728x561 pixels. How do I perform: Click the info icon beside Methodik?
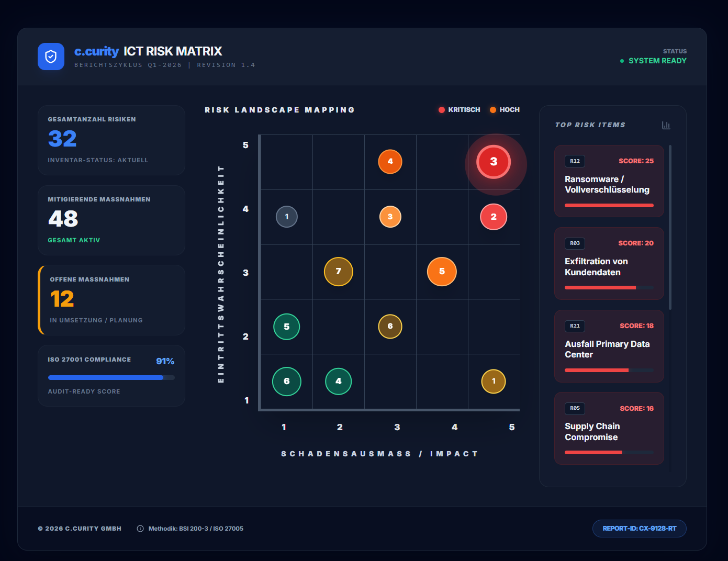140,529
